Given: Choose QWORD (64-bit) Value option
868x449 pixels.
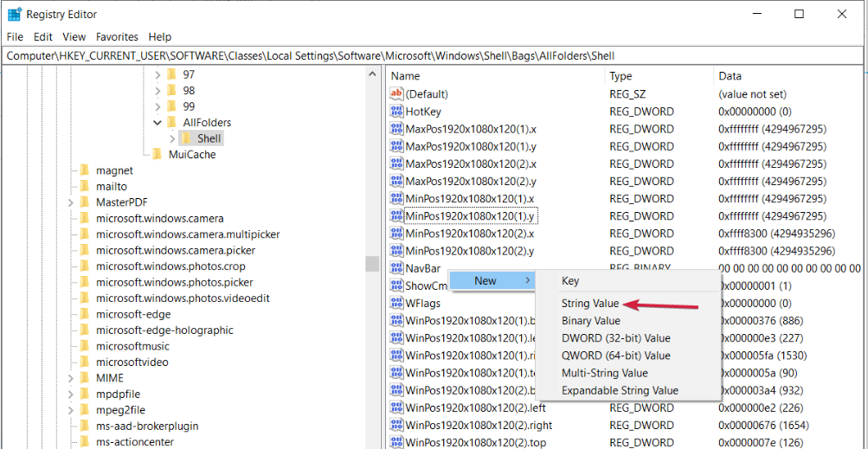Looking at the screenshot, I should 627,356.
